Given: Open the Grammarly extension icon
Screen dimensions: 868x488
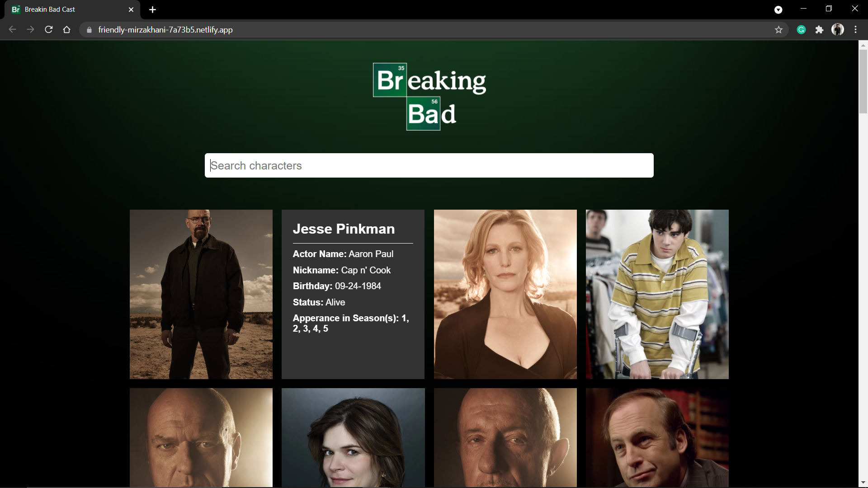Looking at the screenshot, I should [801, 30].
